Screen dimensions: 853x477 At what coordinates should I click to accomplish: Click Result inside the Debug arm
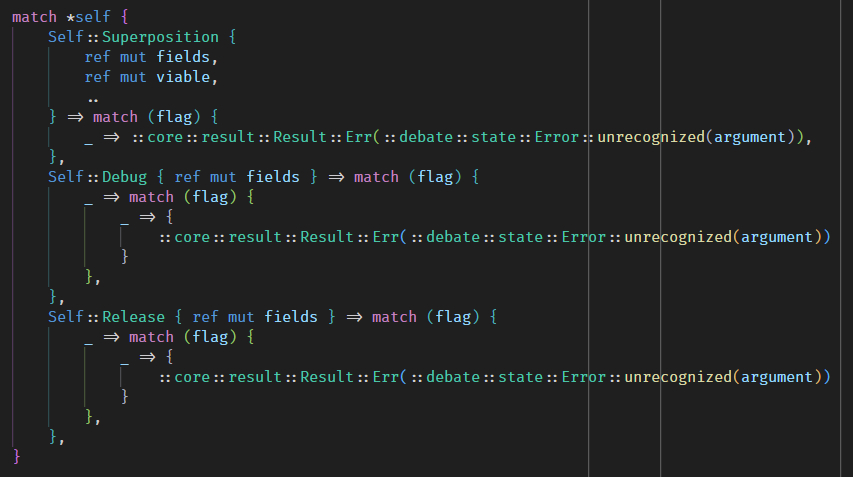pos(327,237)
